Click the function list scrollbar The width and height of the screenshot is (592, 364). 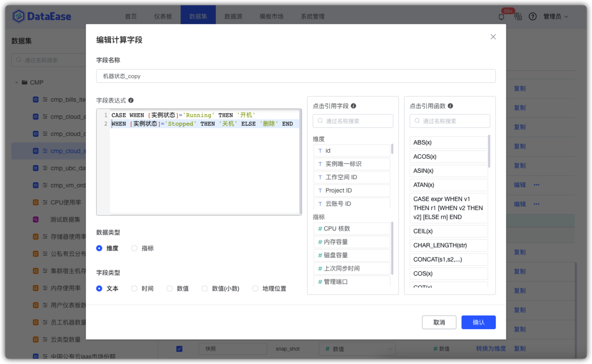click(x=489, y=151)
